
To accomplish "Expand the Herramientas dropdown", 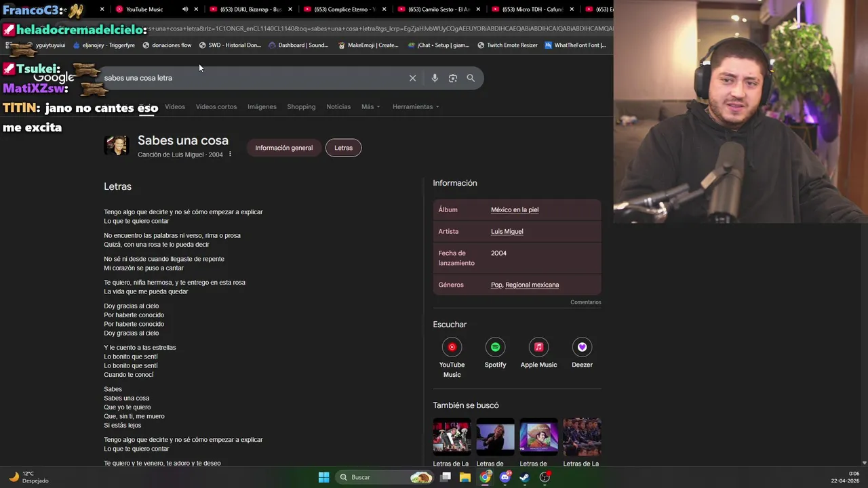I will [416, 106].
